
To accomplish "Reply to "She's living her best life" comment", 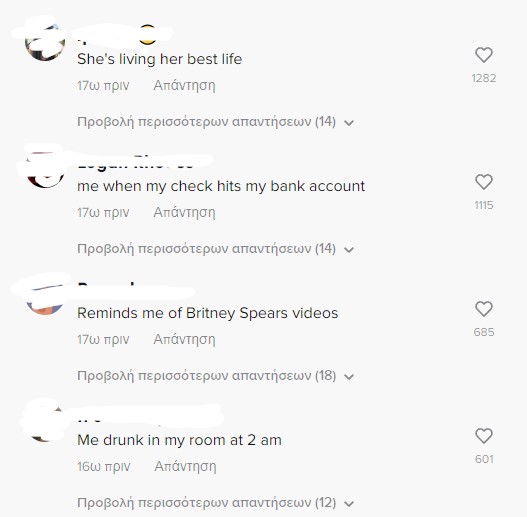I will (185, 85).
